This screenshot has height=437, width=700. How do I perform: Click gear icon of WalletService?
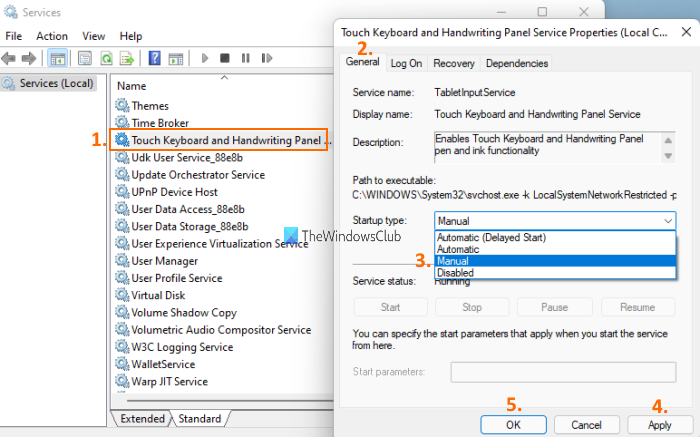point(122,364)
